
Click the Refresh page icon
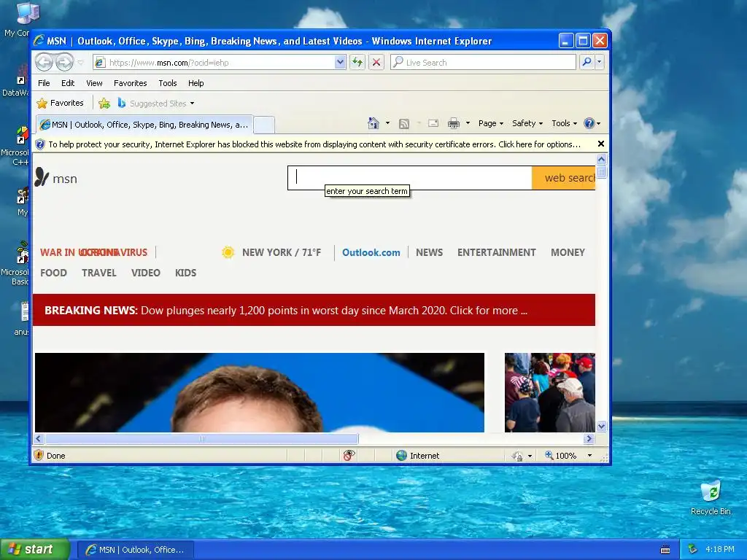pos(357,63)
